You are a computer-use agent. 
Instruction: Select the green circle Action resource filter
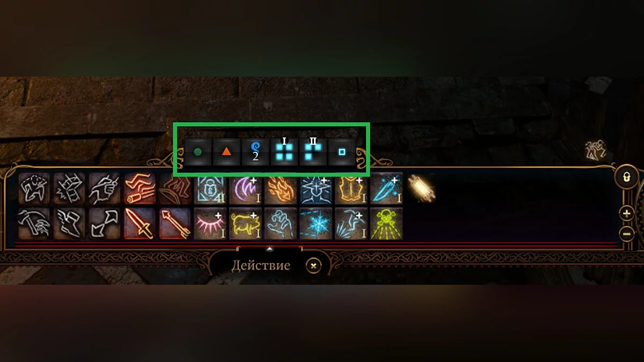[x=198, y=152]
